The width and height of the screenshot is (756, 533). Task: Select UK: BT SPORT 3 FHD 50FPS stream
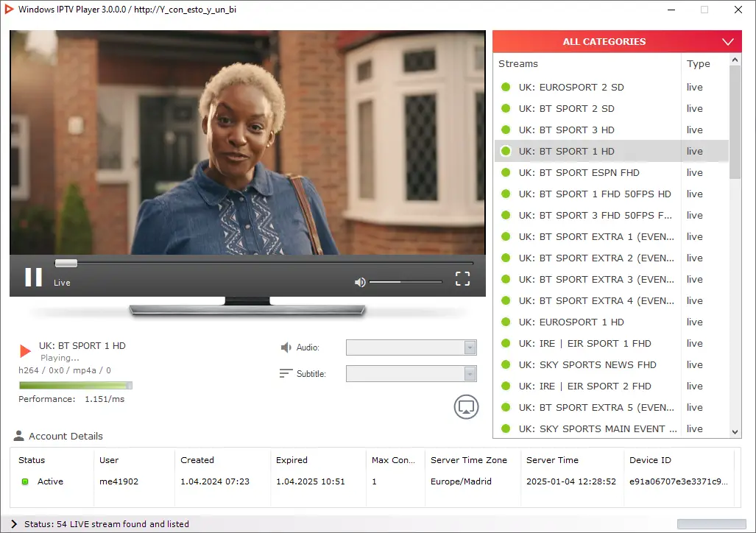[x=612, y=215]
